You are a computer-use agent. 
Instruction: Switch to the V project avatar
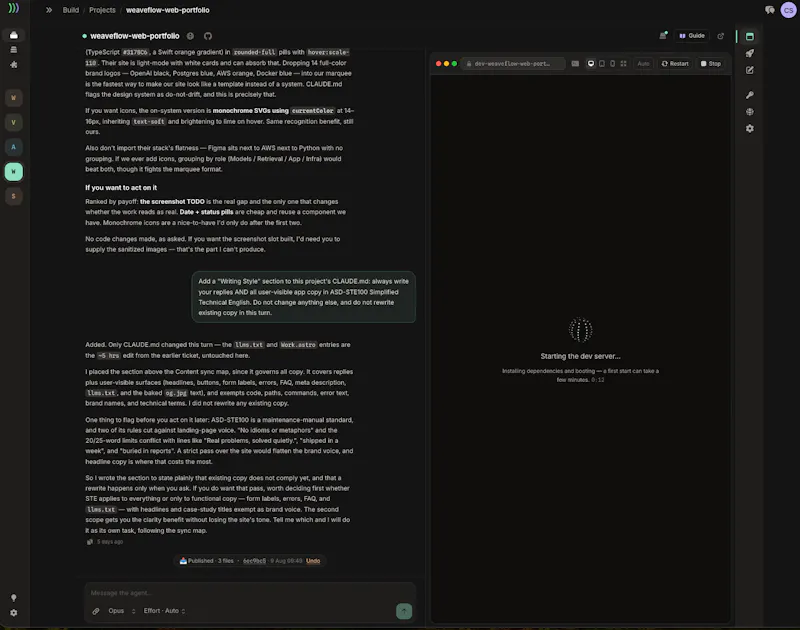14,122
